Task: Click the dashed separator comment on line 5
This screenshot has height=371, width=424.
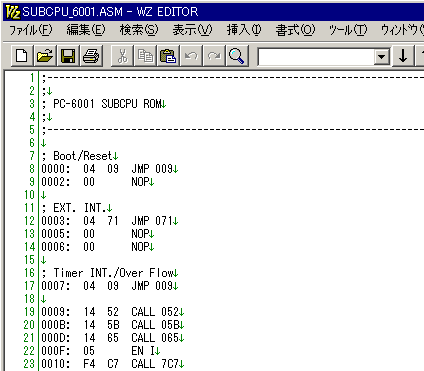Action: 233,130
